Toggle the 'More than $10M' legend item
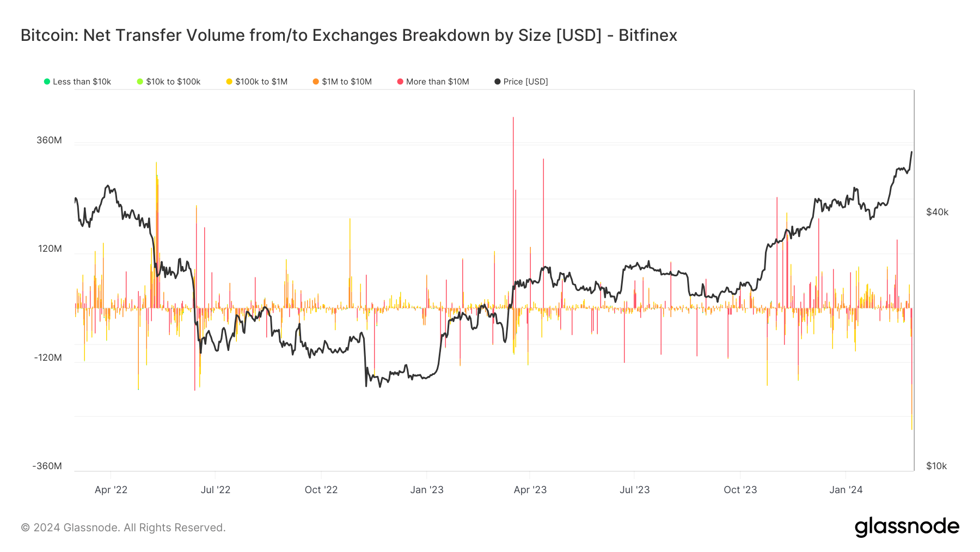Image resolution: width=980 pixels, height=552 pixels. tap(437, 82)
